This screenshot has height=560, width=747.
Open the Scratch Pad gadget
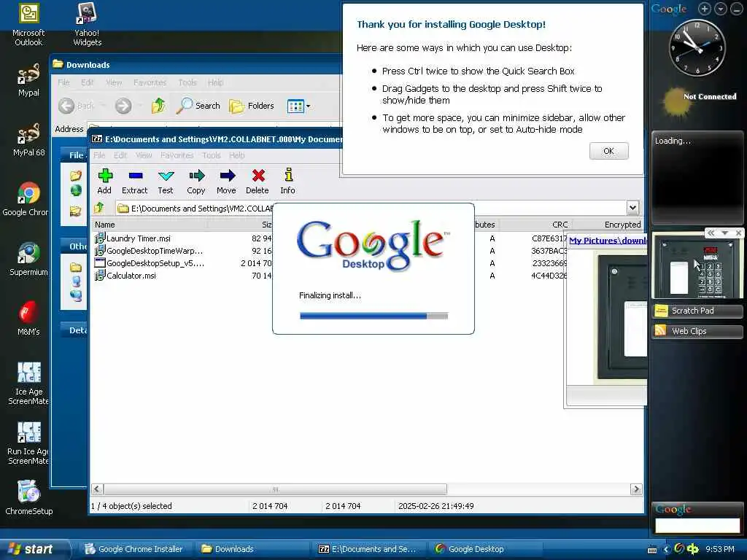click(697, 311)
